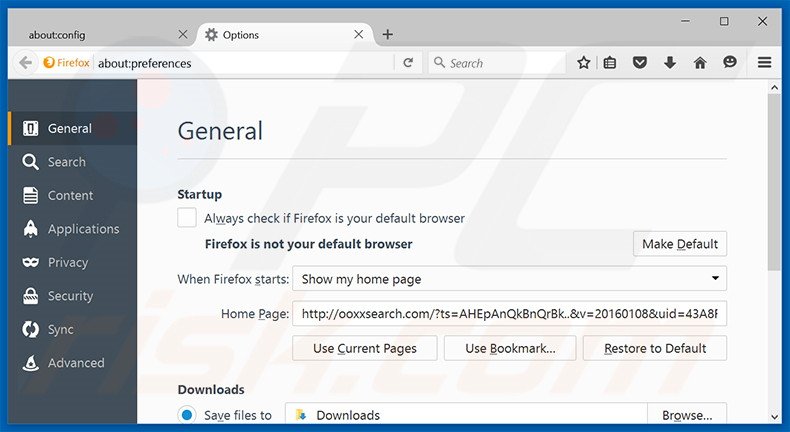Image resolution: width=790 pixels, height=432 pixels.
Task: Open the Advanced preferences section
Action: click(73, 363)
